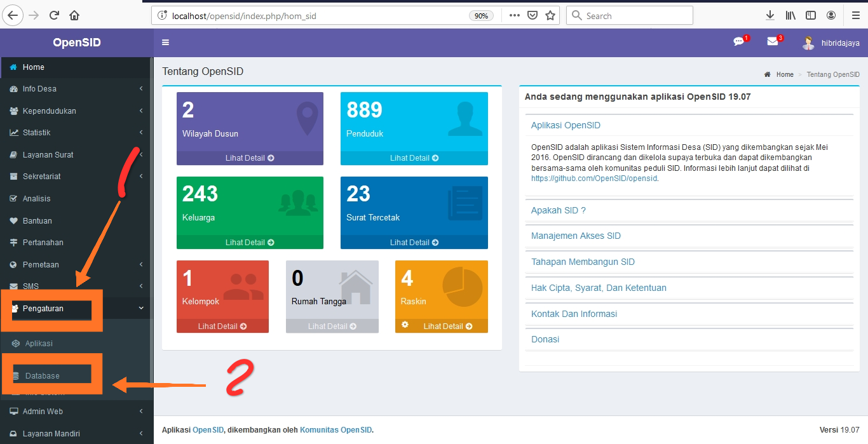Expand the Info Desa menu chevron
The width and height of the screenshot is (868, 444).
click(141, 89)
